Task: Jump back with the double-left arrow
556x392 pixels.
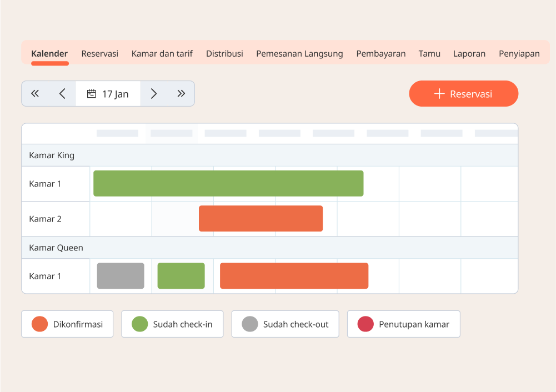Action: pos(35,94)
